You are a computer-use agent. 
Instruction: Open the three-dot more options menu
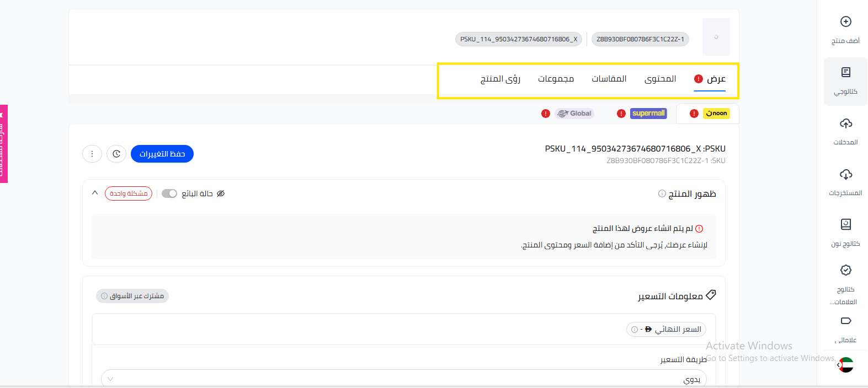tap(92, 154)
